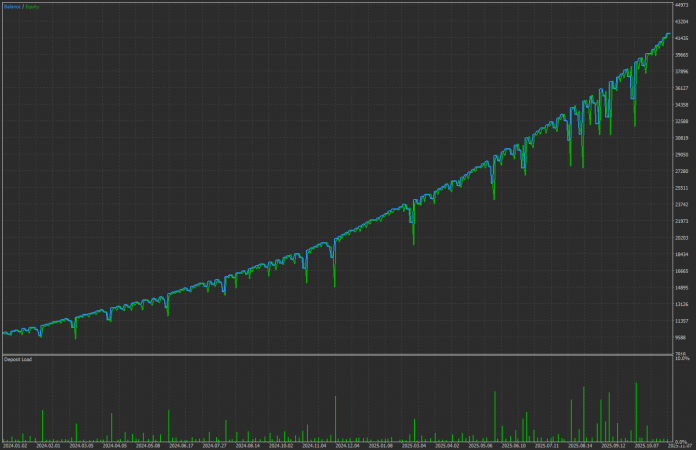Click the 7819 label at the axis bottom
This screenshot has width=696, height=450.
click(682, 353)
